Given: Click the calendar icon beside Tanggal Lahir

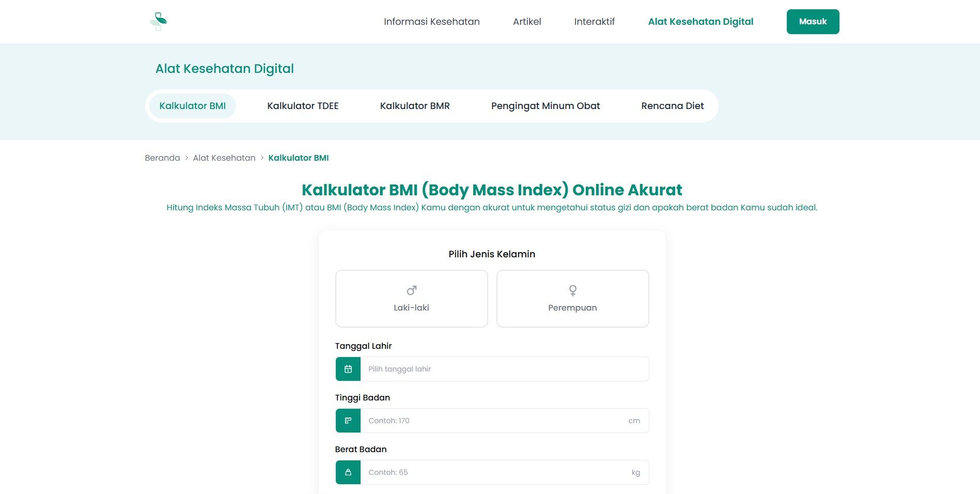Looking at the screenshot, I should [x=348, y=369].
